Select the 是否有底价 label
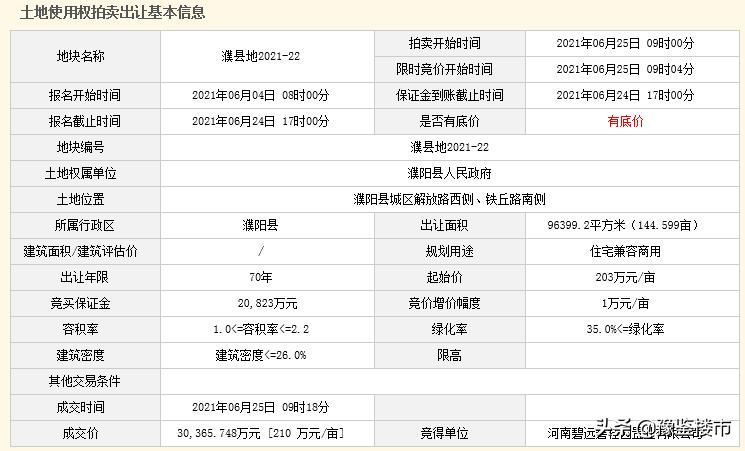 449,121
